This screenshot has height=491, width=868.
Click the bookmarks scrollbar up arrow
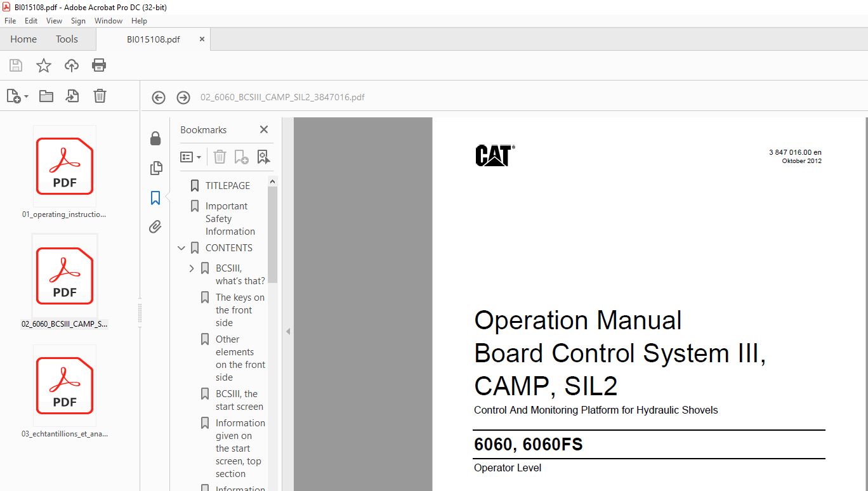point(273,181)
